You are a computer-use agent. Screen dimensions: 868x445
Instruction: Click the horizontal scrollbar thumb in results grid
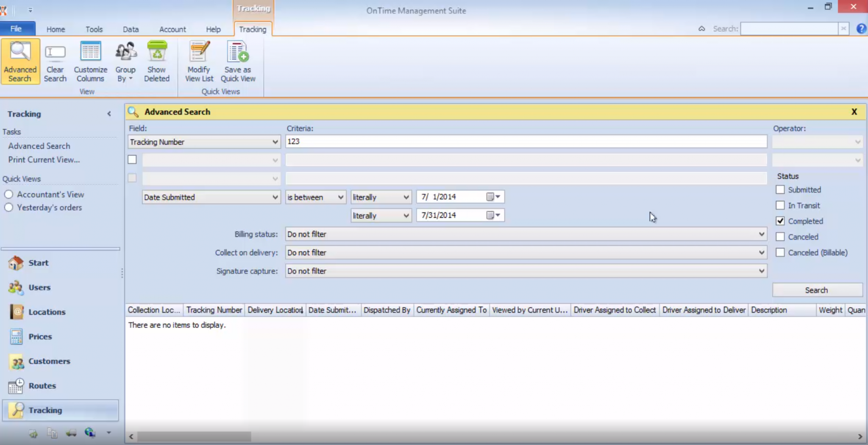pyautogui.click(x=194, y=437)
